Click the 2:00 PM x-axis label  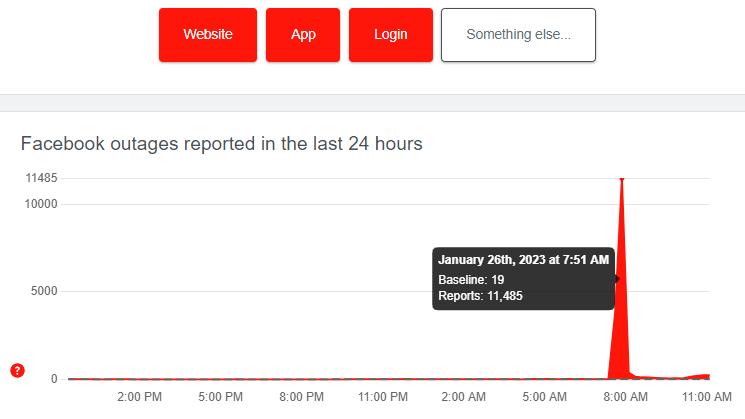[140, 397]
